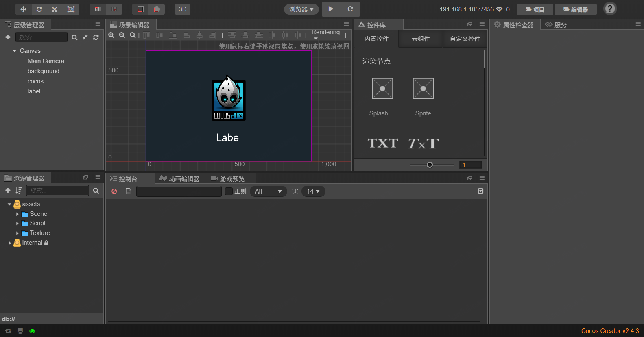Open the 场景编辑器 panel menu

(x=346, y=24)
